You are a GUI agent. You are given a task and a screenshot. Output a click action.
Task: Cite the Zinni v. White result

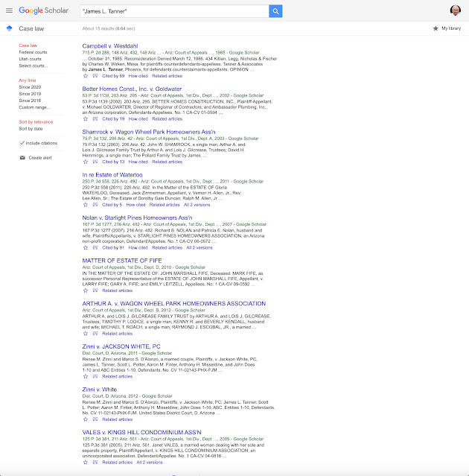pos(95,419)
